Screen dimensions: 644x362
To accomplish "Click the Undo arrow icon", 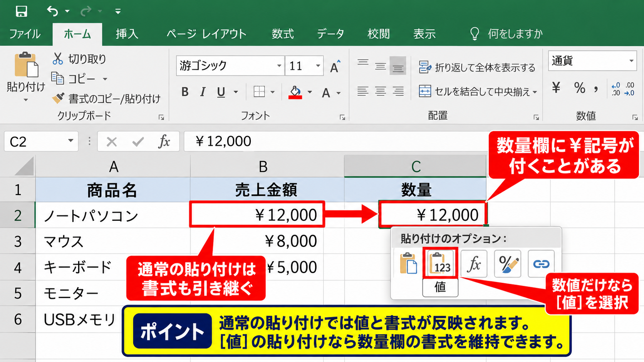I will point(53,11).
